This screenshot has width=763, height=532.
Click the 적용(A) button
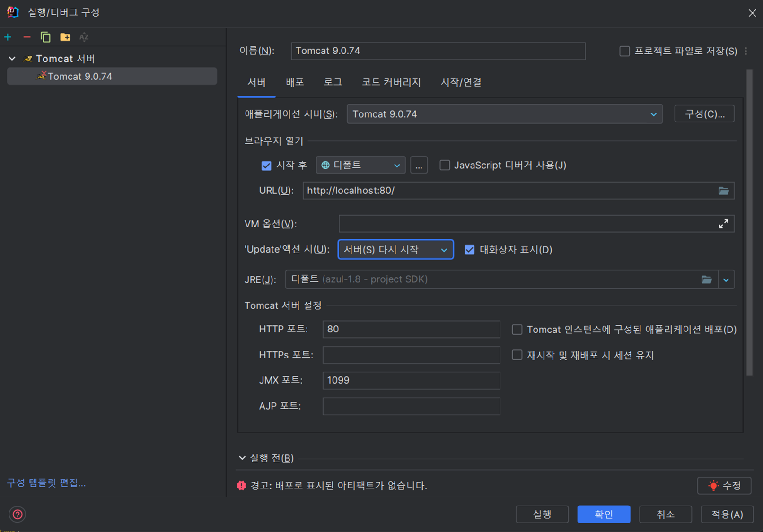pyautogui.click(x=727, y=515)
